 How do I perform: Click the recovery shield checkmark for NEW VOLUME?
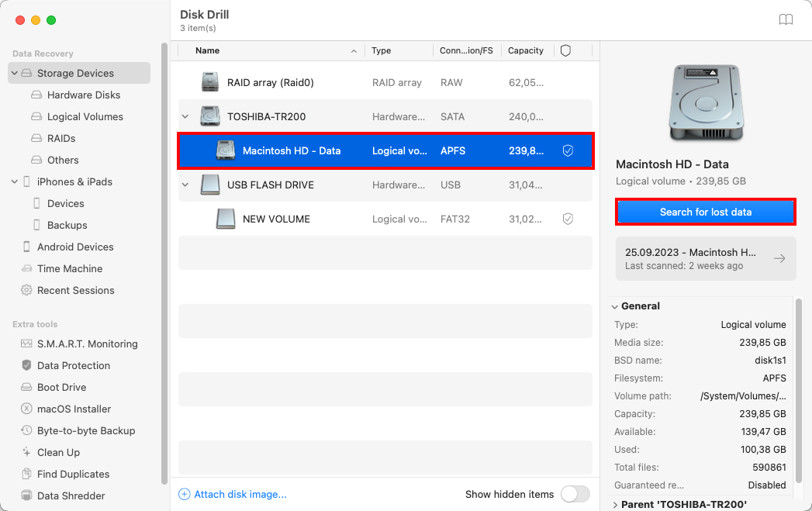[568, 219]
